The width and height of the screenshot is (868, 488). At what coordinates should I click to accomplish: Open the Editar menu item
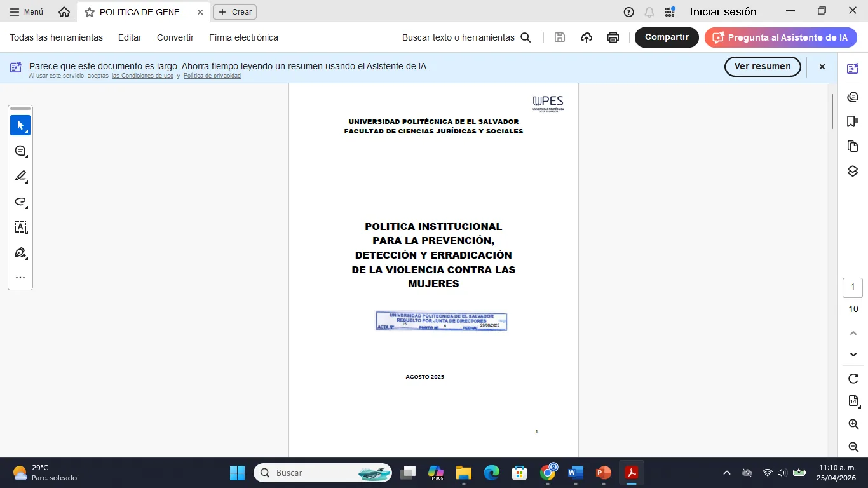click(x=130, y=37)
